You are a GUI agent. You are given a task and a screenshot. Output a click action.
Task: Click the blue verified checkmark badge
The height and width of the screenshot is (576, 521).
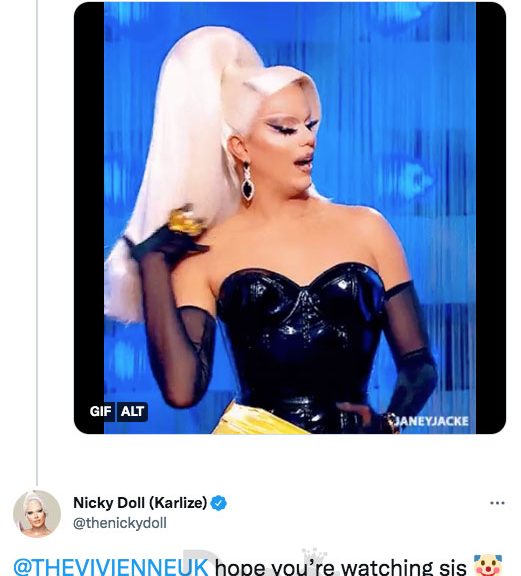pyautogui.click(x=219, y=503)
